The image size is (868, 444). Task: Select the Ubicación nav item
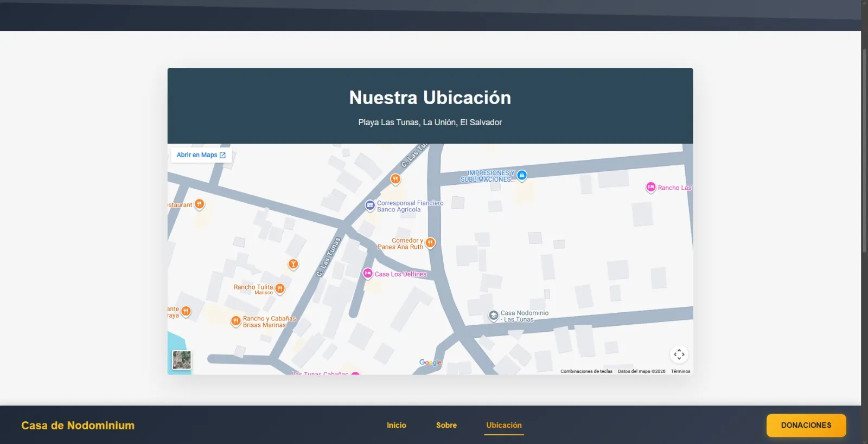504,425
